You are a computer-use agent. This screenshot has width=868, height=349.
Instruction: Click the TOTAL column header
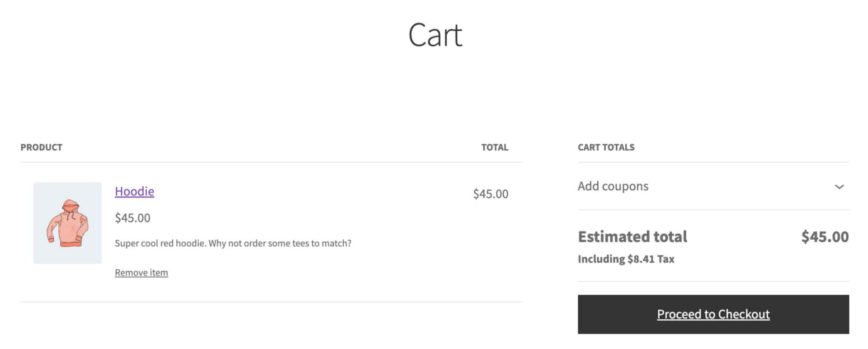coord(494,147)
